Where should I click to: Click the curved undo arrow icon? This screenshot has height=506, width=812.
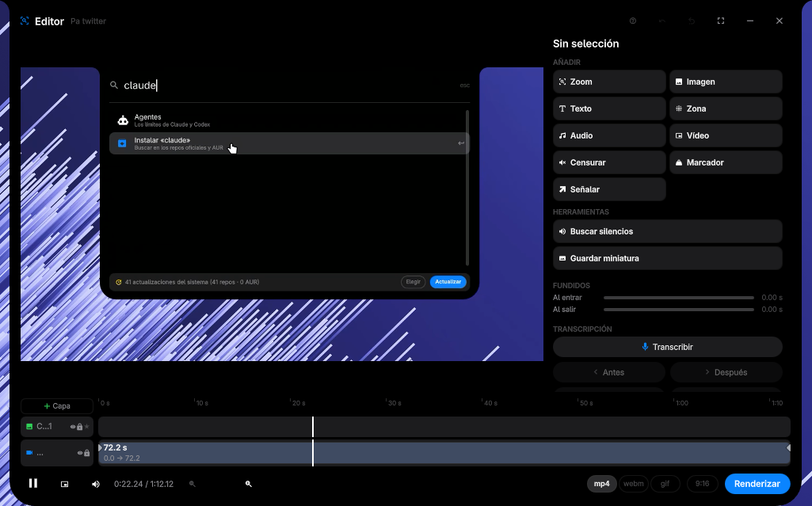(661, 21)
